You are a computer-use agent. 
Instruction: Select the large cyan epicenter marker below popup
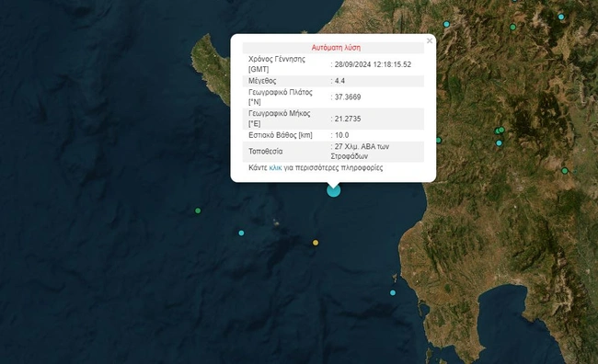(x=334, y=190)
